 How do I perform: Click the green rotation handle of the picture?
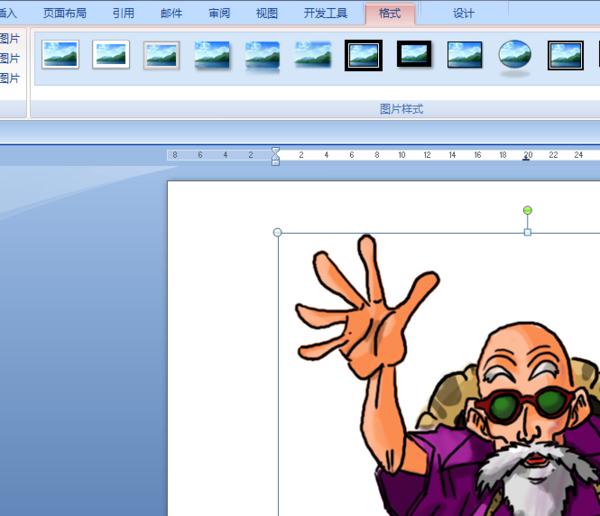coord(527,210)
